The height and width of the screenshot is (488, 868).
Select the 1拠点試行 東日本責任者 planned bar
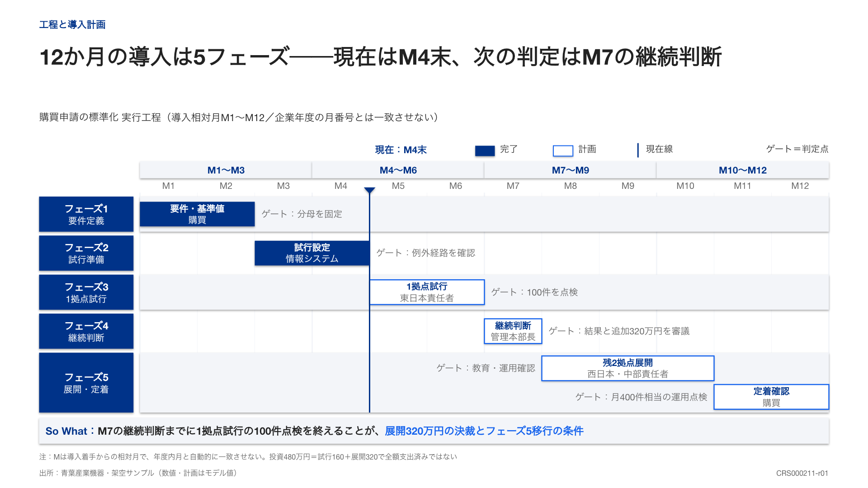pyautogui.click(x=427, y=292)
